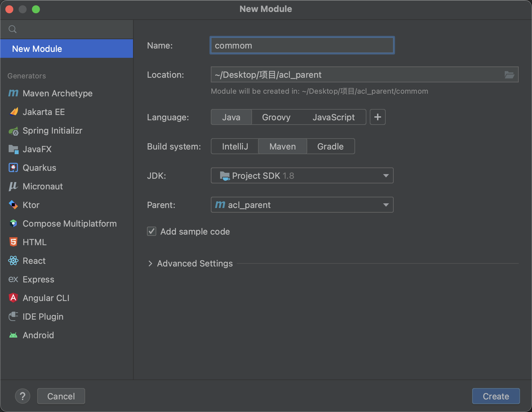
Task: Click the React atom icon
Action: pyautogui.click(x=13, y=261)
